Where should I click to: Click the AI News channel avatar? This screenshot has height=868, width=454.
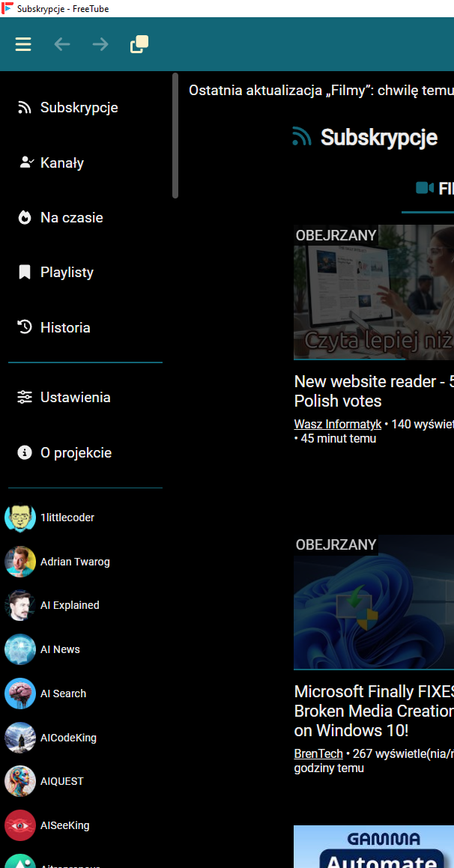(20, 649)
